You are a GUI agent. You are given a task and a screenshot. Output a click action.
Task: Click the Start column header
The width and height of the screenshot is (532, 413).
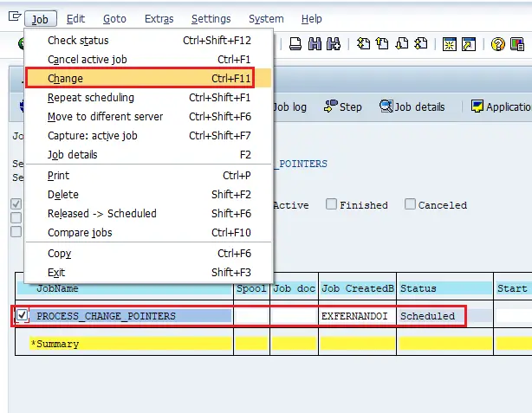513,288
